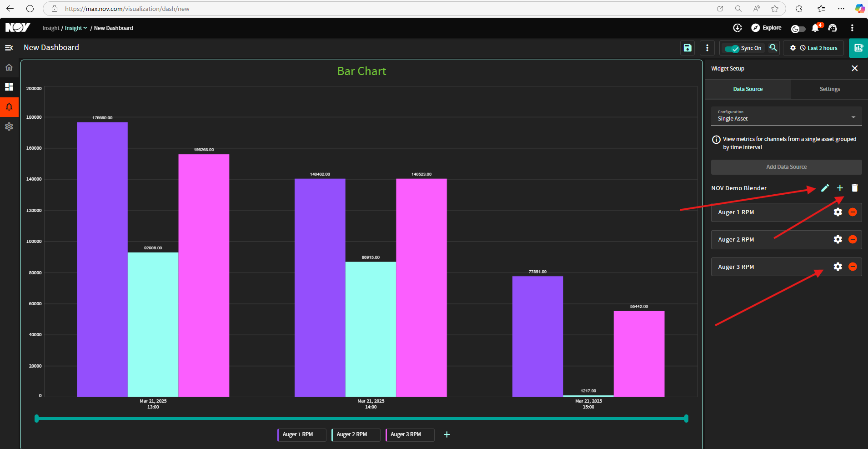
Task: Toggle the Sync On switch
Action: [732, 48]
